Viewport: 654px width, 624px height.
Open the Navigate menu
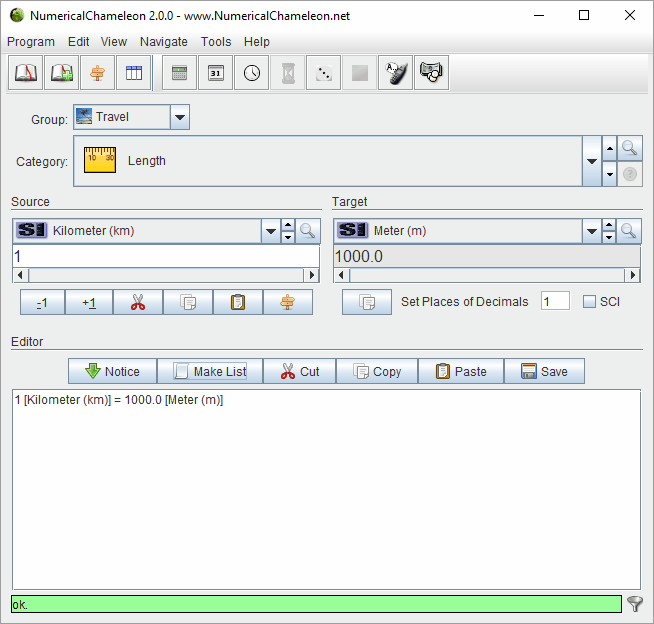pyautogui.click(x=164, y=42)
